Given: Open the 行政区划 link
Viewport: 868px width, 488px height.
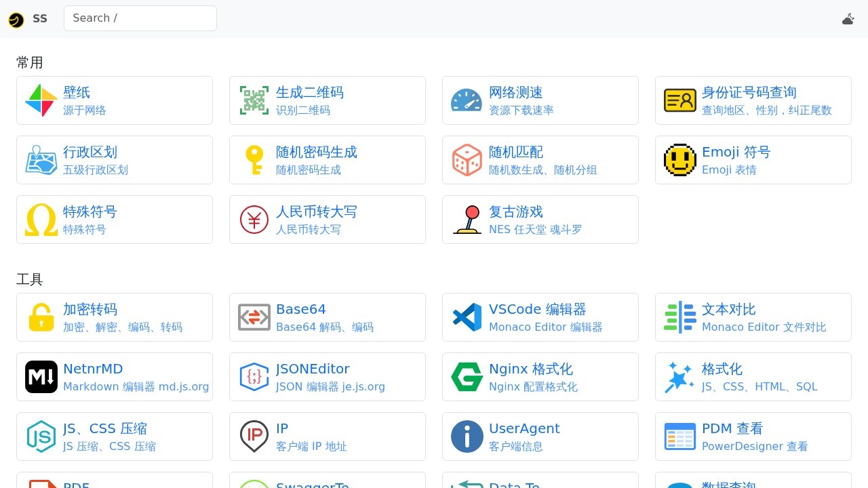Looking at the screenshot, I should pos(90,152).
